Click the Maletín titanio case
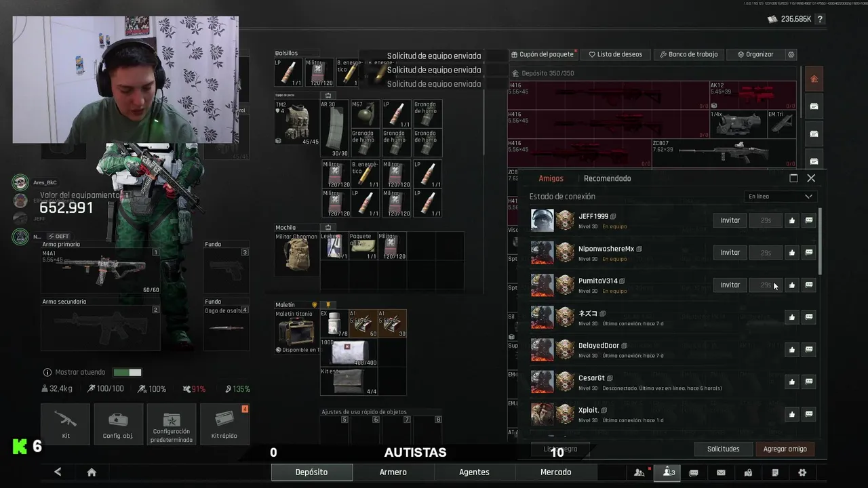 click(296, 331)
